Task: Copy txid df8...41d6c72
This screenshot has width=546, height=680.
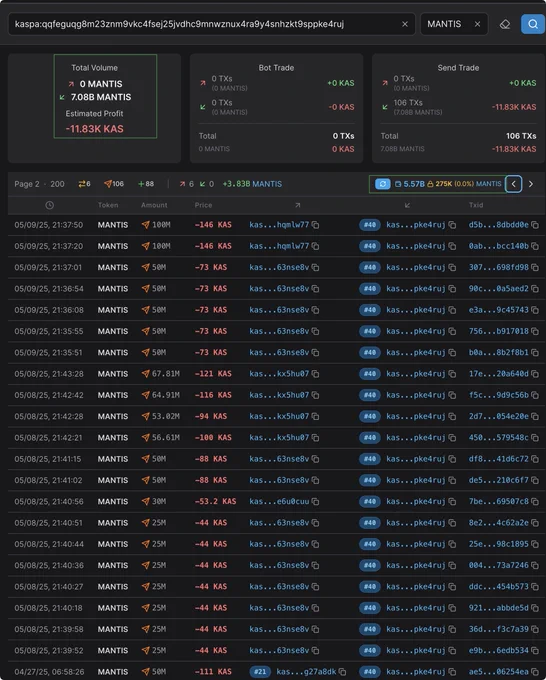Action: [x=535, y=459]
